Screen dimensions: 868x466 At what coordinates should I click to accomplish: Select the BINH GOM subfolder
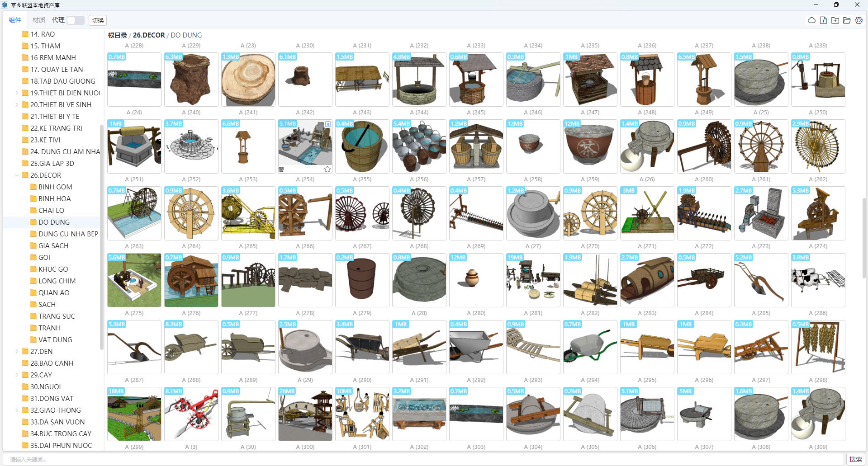pos(55,187)
